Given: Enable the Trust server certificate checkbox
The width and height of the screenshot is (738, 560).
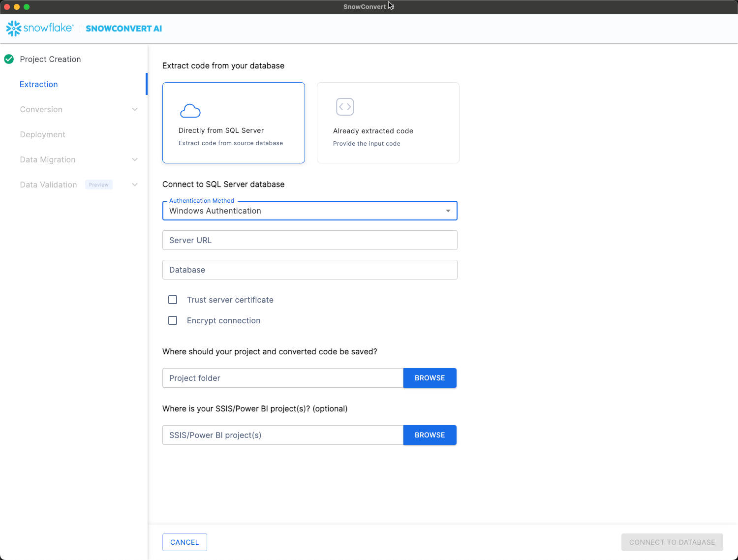Looking at the screenshot, I should click(173, 300).
